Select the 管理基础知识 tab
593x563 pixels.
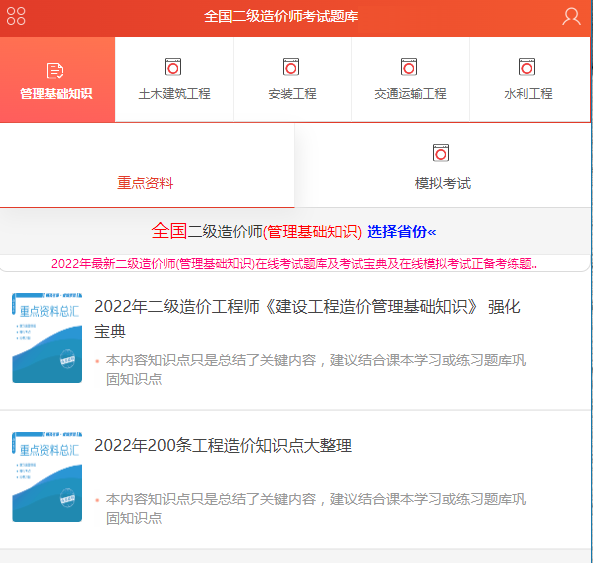tap(57, 80)
